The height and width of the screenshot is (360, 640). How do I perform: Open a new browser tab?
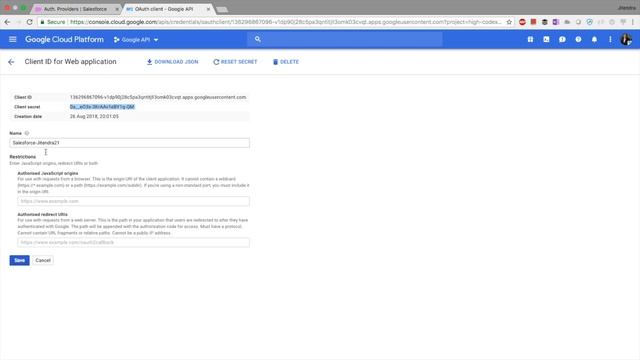point(222,9)
